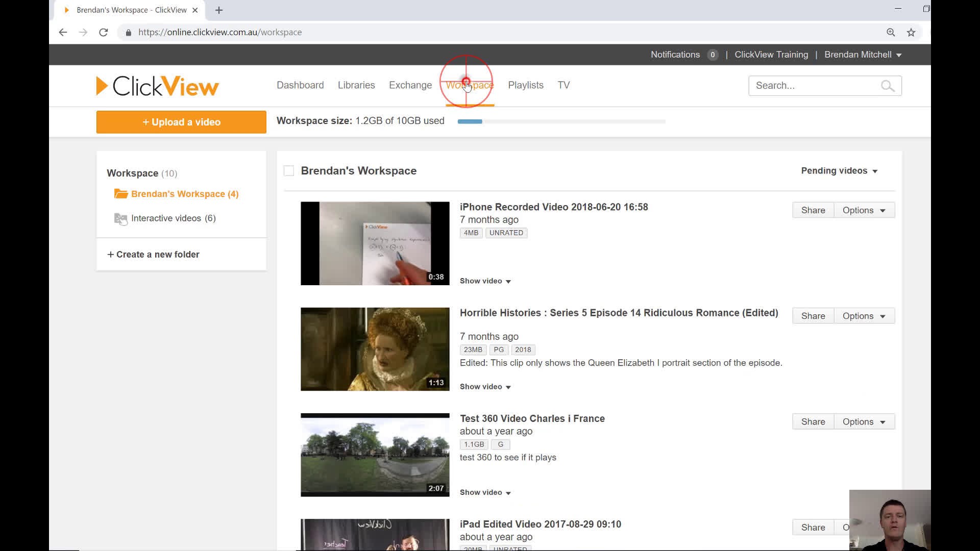Image resolution: width=980 pixels, height=551 pixels.
Task: Open Test 360 Video thumbnail
Action: point(375,455)
